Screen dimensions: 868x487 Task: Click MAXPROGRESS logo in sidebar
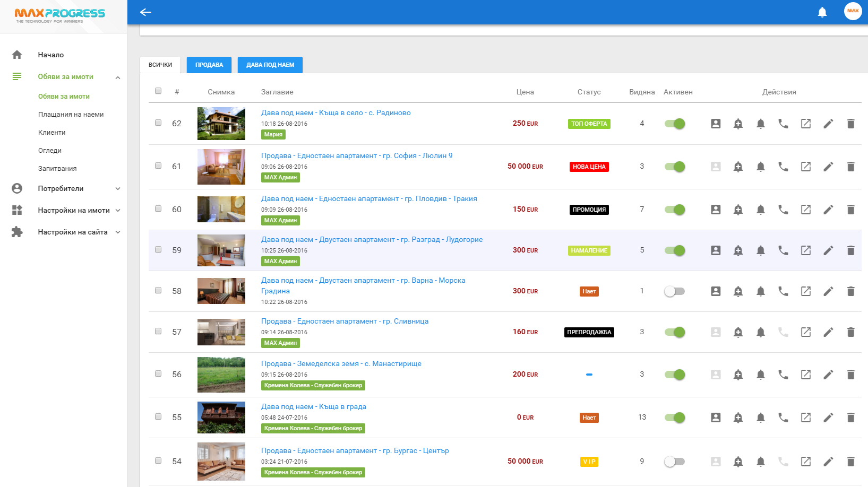pos(59,15)
